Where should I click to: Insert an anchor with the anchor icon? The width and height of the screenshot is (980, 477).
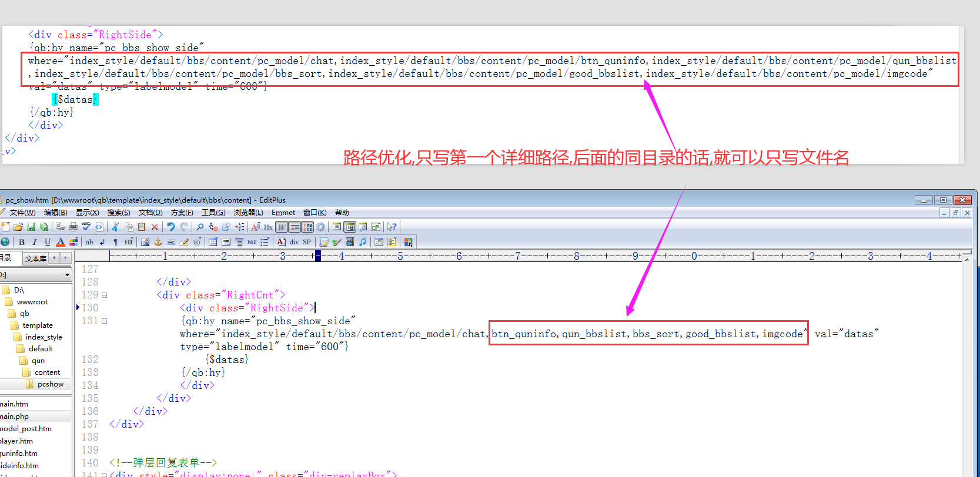tap(158, 242)
